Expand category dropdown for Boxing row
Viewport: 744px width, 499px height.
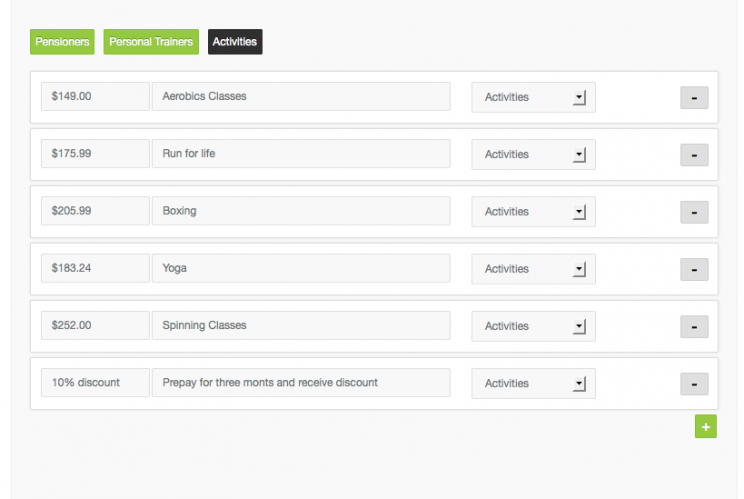click(533, 211)
